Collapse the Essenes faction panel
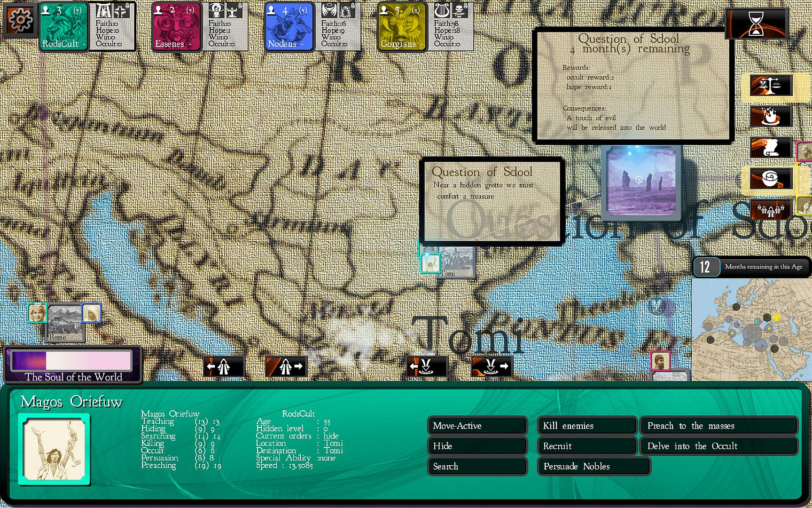 190,44
